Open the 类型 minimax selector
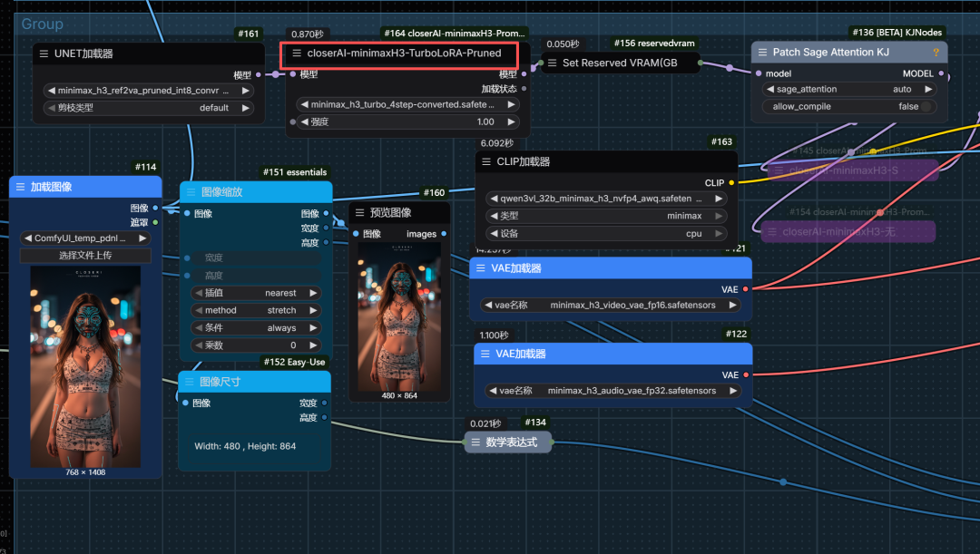This screenshot has height=554, width=980. click(605, 216)
